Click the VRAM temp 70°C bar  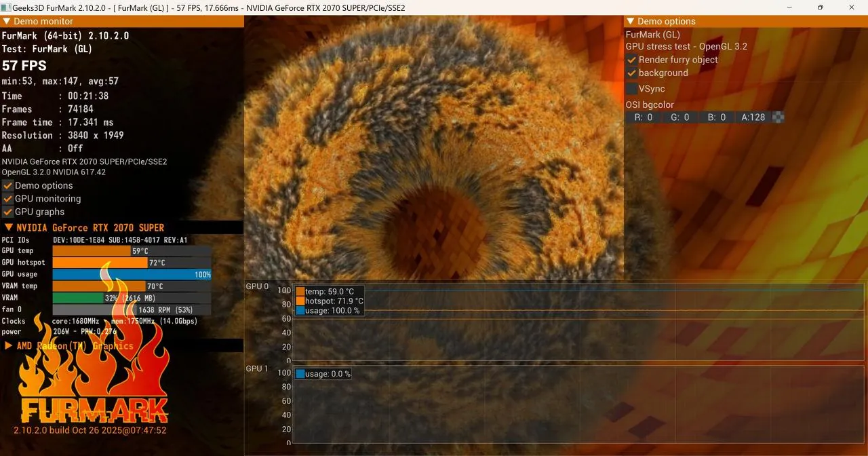click(x=132, y=286)
